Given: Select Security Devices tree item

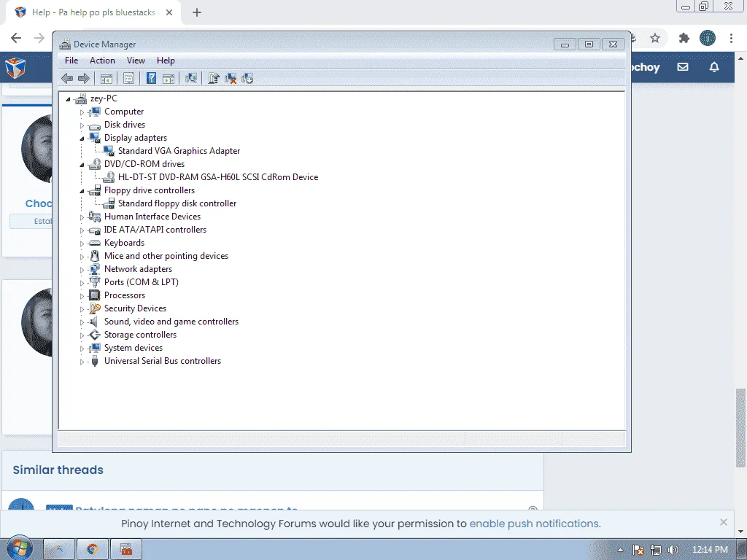Looking at the screenshot, I should [135, 308].
